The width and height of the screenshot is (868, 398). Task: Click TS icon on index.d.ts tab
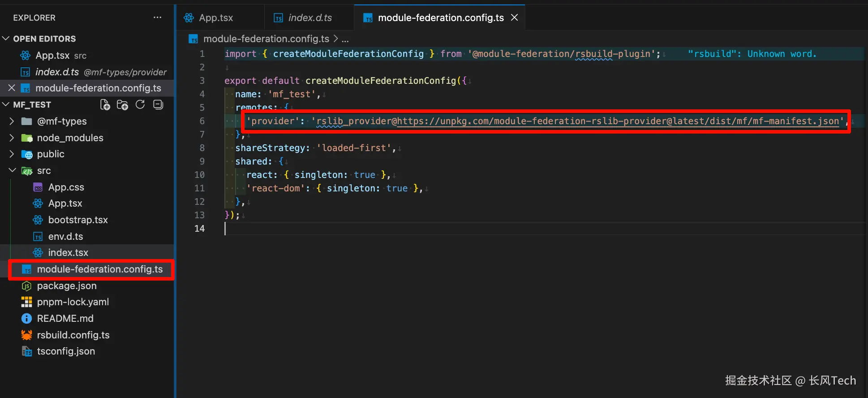pyautogui.click(x=279, y=18)
